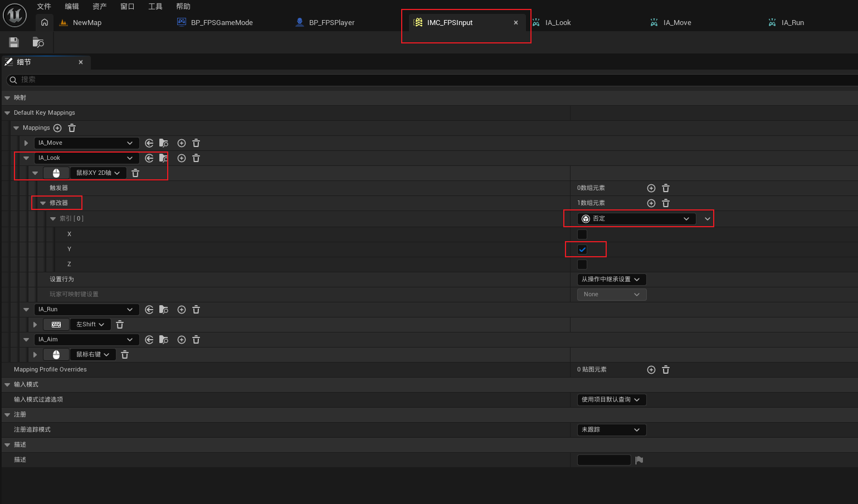Uncheck the Y axis checkbox for the 否定 modifier

[582, 249]
